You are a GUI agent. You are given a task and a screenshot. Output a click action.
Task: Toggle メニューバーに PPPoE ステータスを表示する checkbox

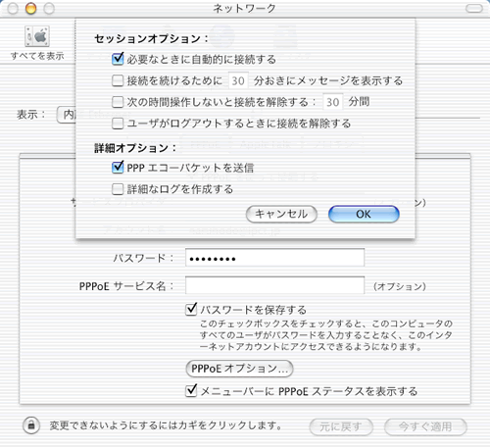[x=191, y=390]
